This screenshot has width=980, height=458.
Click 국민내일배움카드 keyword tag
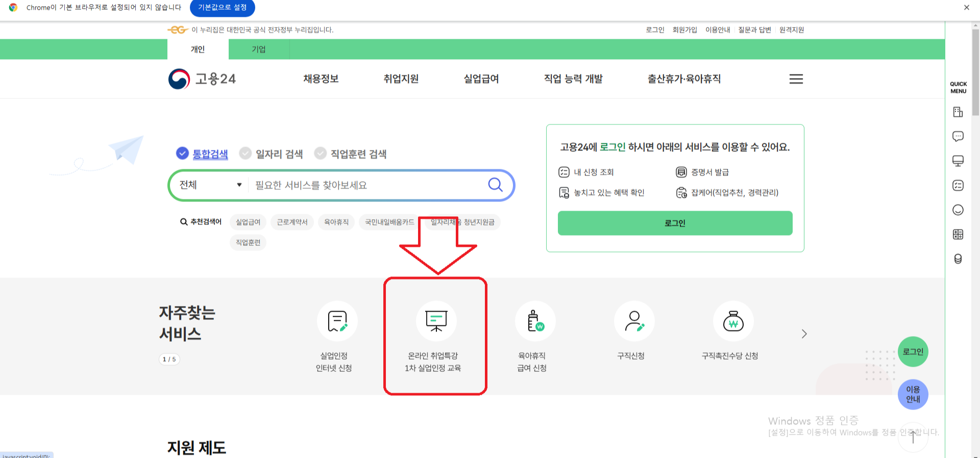click(389, 222)
